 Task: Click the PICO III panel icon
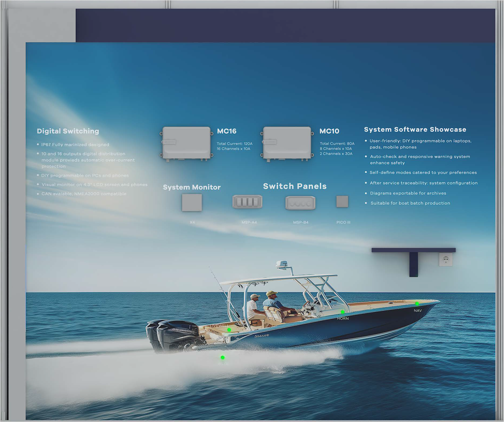pyautogui.click(x=342, y=201)
